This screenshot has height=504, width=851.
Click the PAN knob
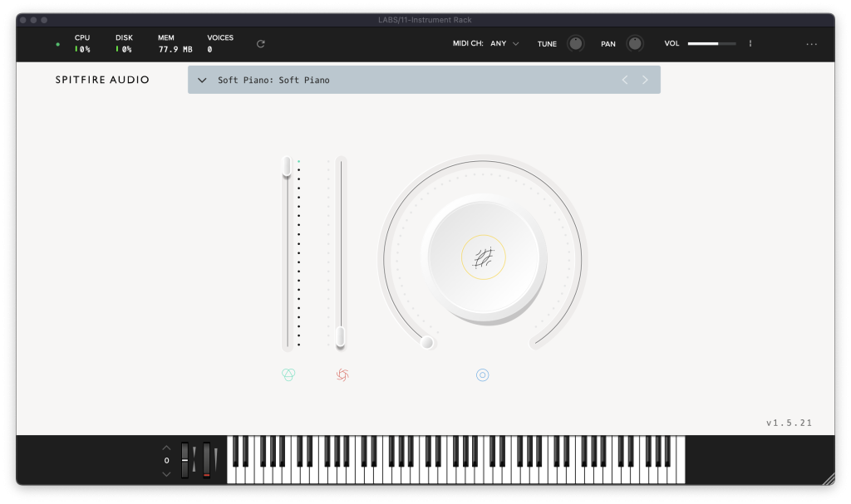point(635,44)
